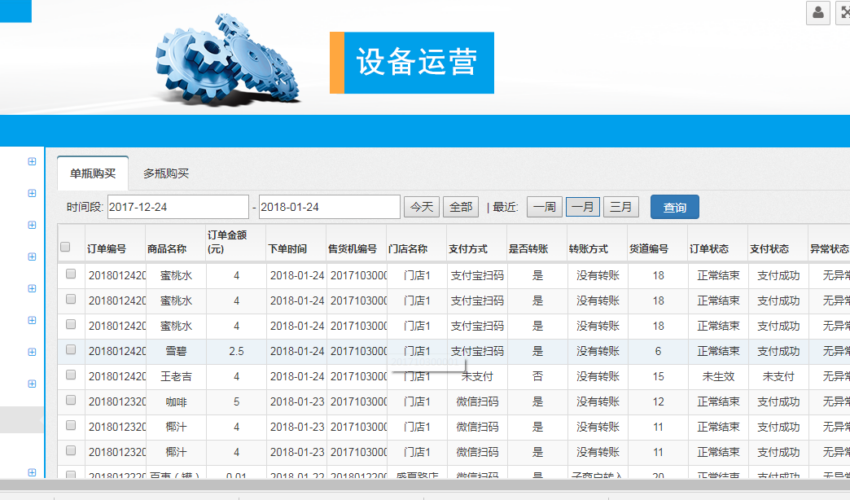Click the 未生效 order status cell
Image resolution: width=850 pixels, height=500 pixels.
click(x=718, y=376)
